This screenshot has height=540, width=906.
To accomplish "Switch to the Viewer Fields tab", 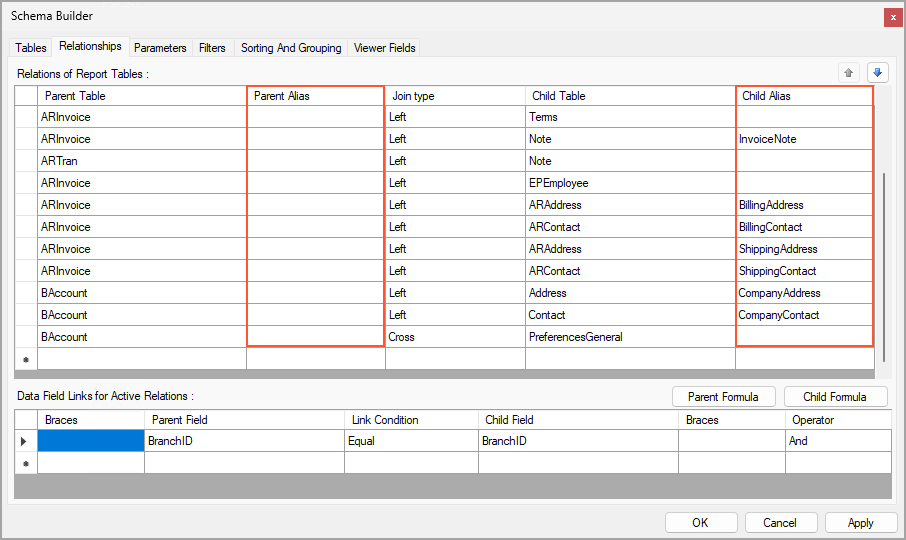I will click(384, 48).
